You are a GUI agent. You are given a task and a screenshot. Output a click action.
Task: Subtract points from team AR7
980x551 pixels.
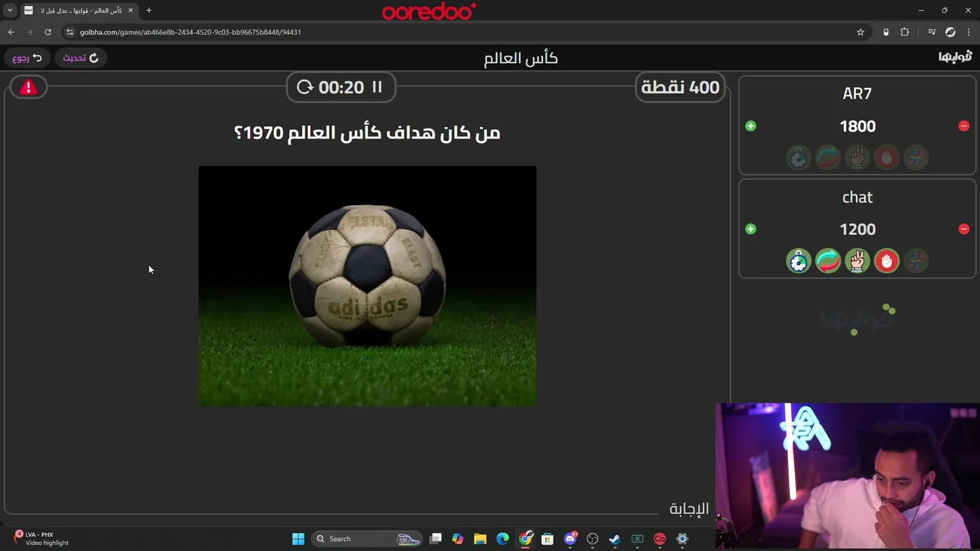tap(964, 126)
